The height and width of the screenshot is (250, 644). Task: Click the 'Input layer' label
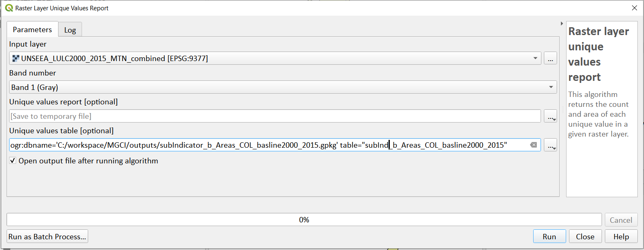pos(28,44)
